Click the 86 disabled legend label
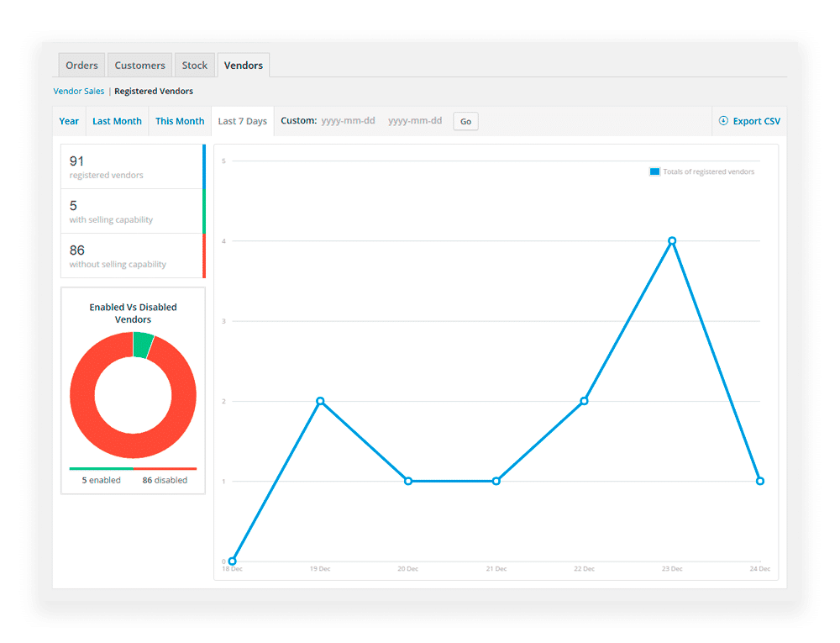Screen dimensions: 840x643 pyautogui.click(x=165, y=480)
